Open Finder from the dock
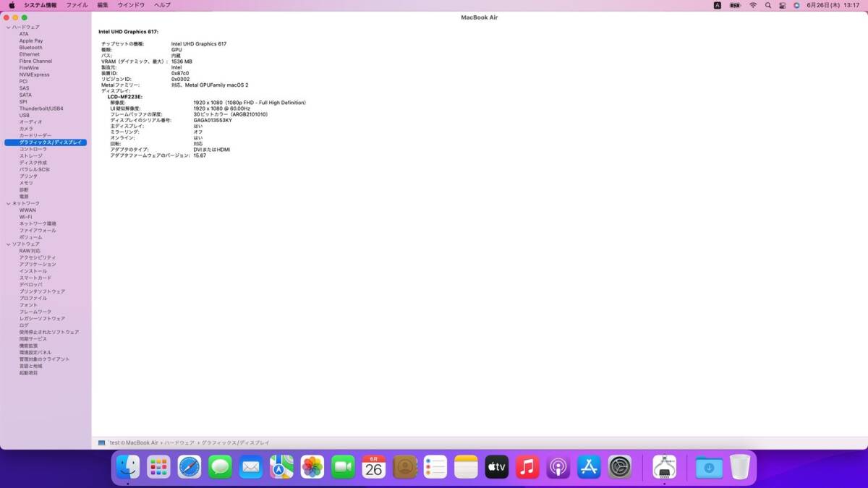868x488 pixels. (x=128, y=468)
